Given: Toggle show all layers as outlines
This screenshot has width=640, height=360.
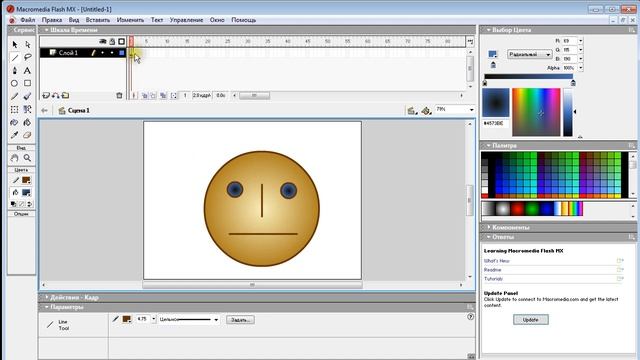Looking at the screenshot, I should [x=122, y=42].
